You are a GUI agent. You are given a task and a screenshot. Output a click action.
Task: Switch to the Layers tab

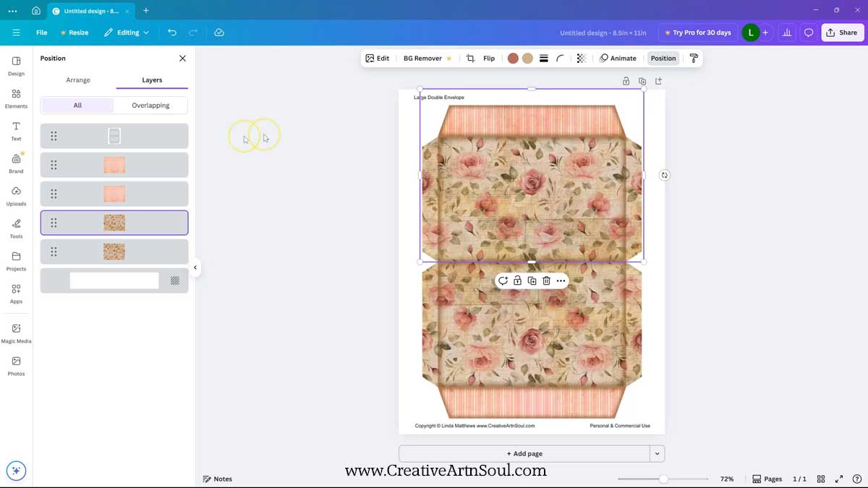pyautogui.click(x=152, y=80)
